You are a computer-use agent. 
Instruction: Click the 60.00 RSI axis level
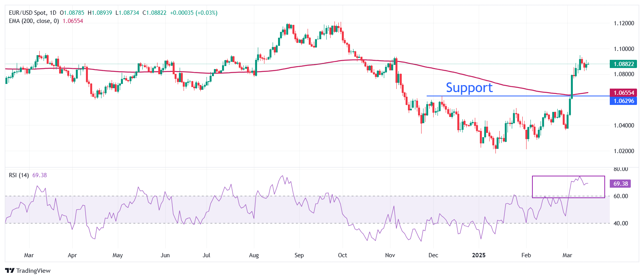coord(620,196)
